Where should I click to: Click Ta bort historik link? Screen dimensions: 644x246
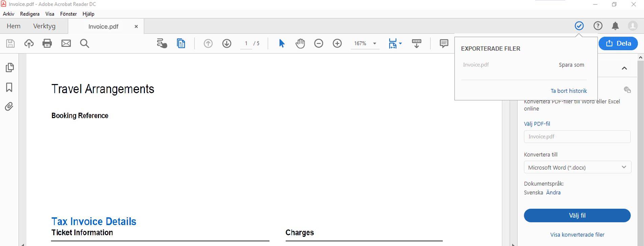point(569,91)
